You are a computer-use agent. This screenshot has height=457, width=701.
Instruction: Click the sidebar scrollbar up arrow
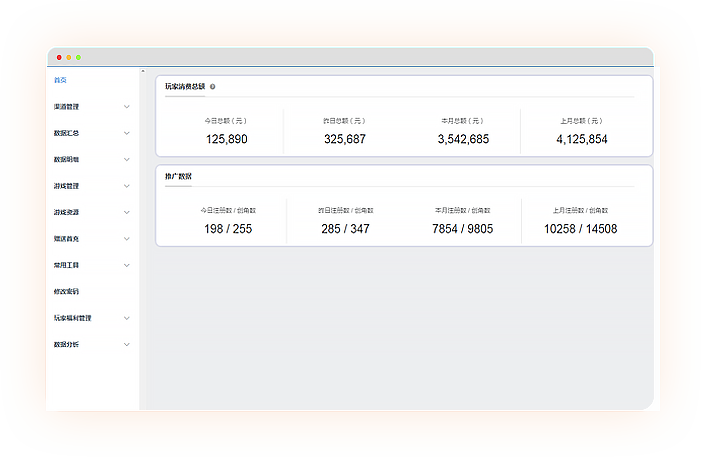tap(143, 71)
